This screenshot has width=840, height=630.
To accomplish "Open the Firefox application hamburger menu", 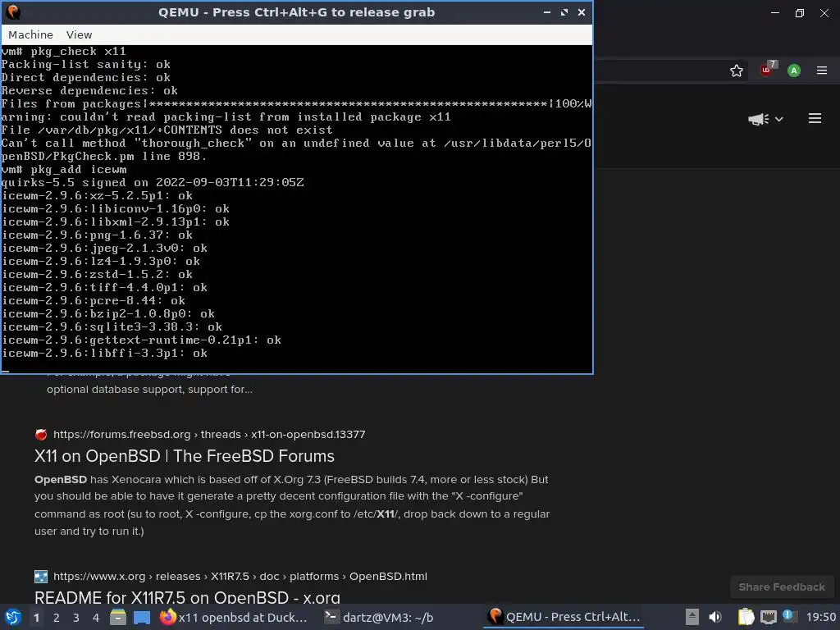I will 822,71.
